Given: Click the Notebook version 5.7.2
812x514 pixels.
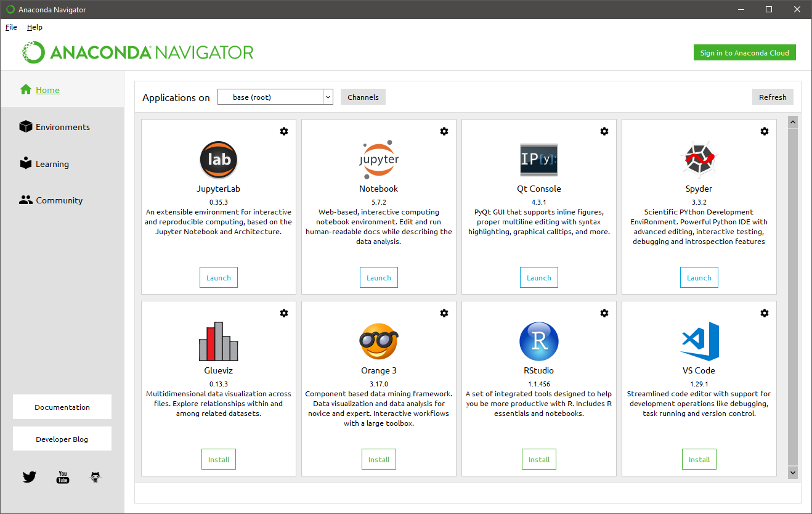Looking at the screenshot, I should tap(379, 202).
